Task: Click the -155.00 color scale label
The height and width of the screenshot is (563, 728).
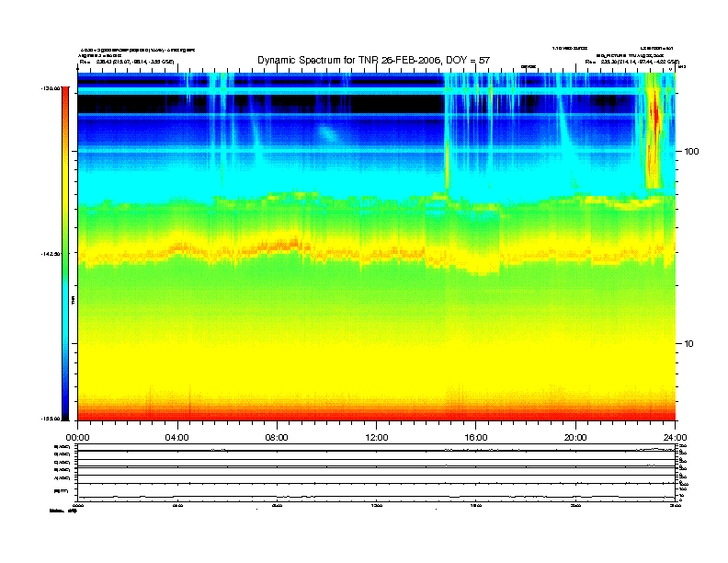Action: 51,419
